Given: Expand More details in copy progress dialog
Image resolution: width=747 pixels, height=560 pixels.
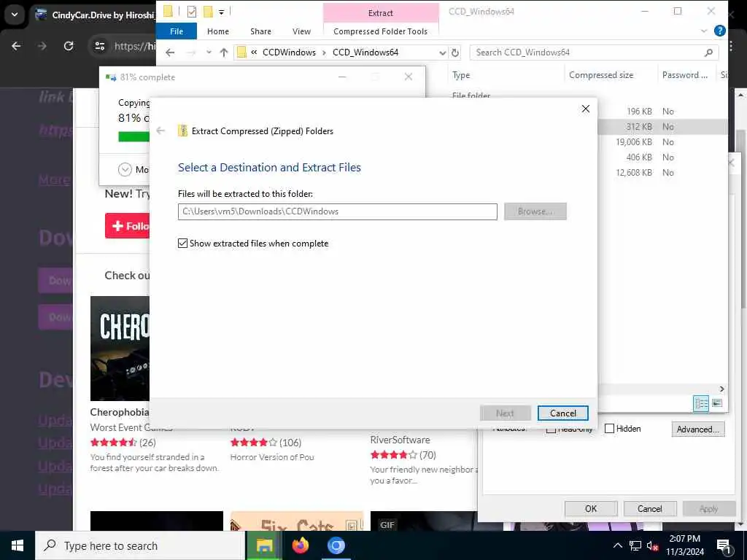Looking at the screenshot, I should click(x=125, y=169).
